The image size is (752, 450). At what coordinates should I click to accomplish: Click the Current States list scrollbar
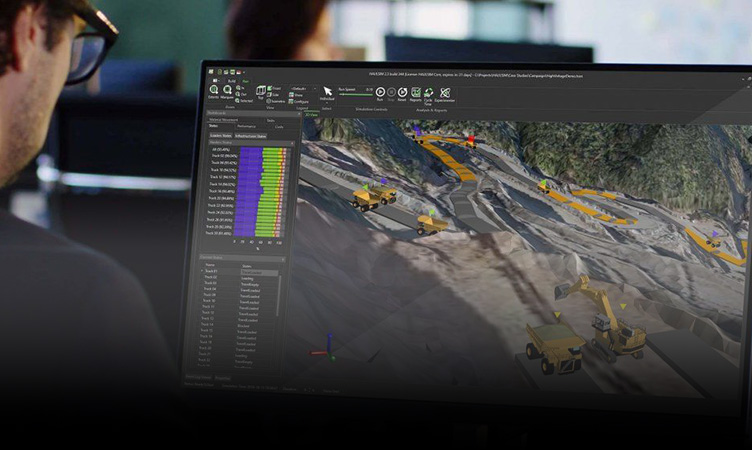[280, 295]
